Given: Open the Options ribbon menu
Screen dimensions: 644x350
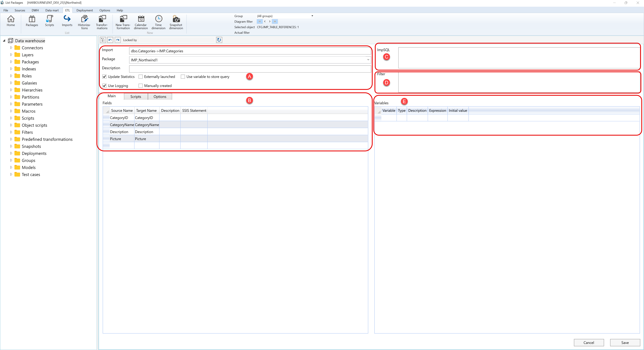Looking at the screenshot, I should click(x=105, y=10).
